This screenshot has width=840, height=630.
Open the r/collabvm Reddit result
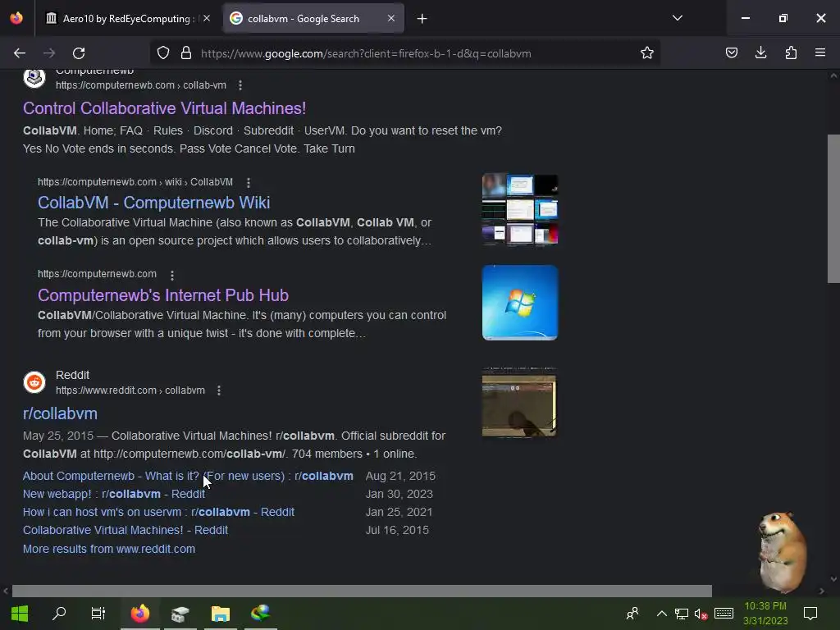click(60, 413)
